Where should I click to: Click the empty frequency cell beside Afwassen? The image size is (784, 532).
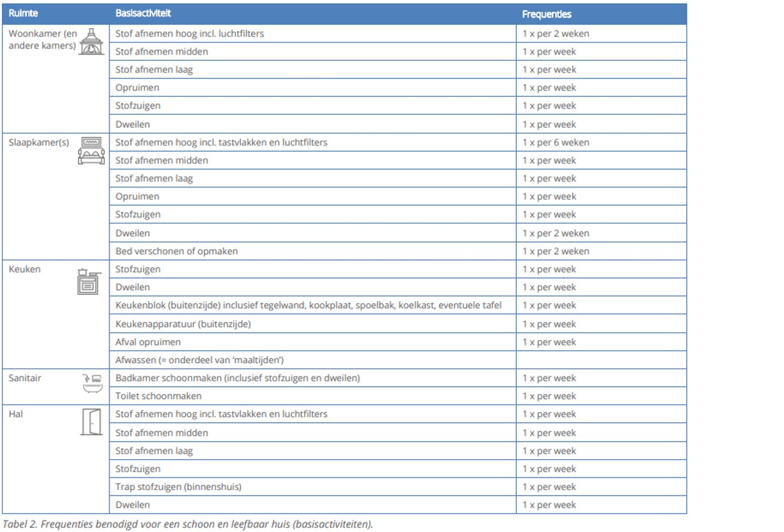[x=601, y=360]
